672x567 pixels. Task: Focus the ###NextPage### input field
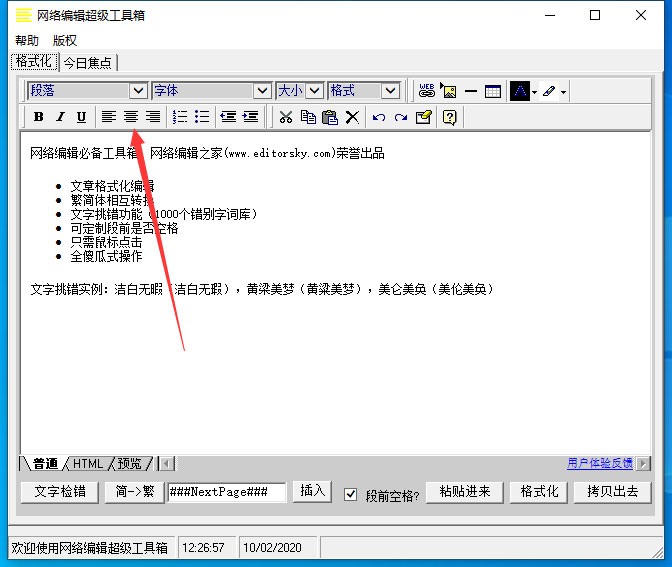pyautogui.click(x=226, y=492)
